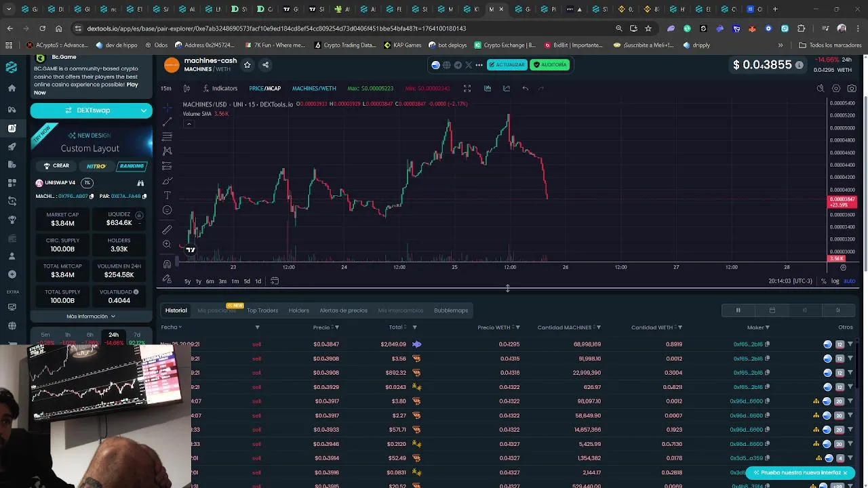Switch chart pair MACHINES/WETH toggle
This screenshot has height=488, width=868.
click(314, 88)
